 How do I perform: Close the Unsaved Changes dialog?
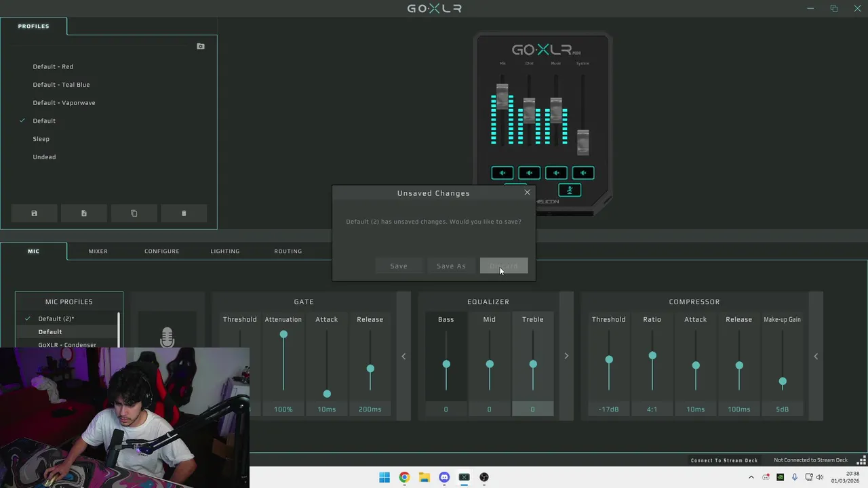(527, 192)
